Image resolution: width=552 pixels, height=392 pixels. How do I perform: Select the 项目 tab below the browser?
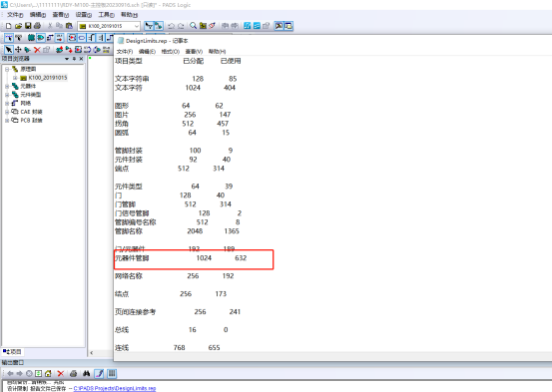(x=13, y=351)
